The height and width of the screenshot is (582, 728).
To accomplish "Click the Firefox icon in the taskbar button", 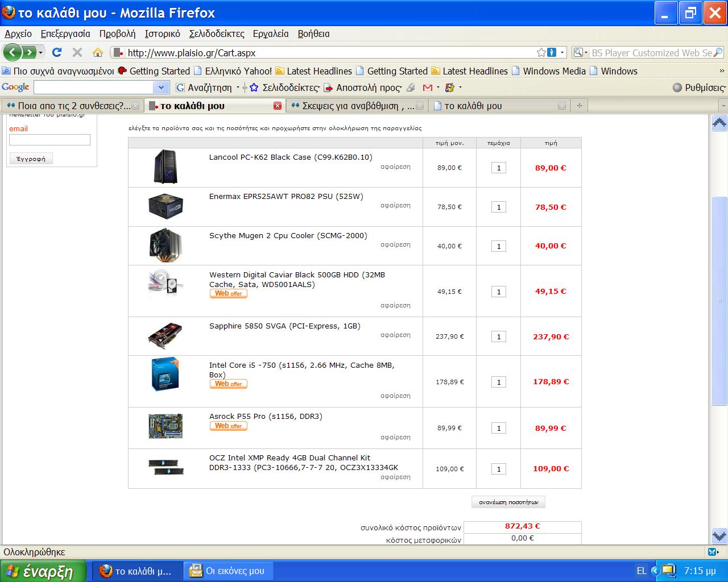I will coord(106,571).
